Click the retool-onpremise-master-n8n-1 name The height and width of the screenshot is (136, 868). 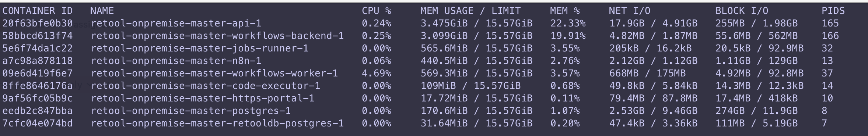176,61
